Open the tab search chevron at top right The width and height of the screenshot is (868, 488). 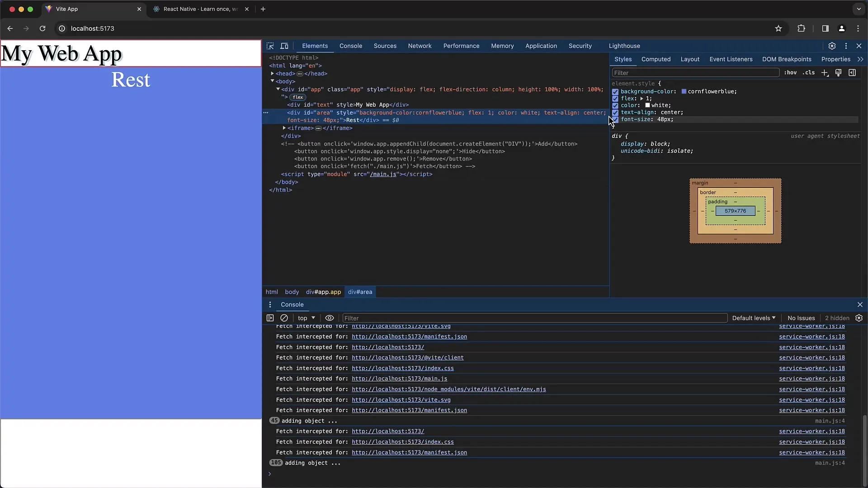[x=859, y=9]
